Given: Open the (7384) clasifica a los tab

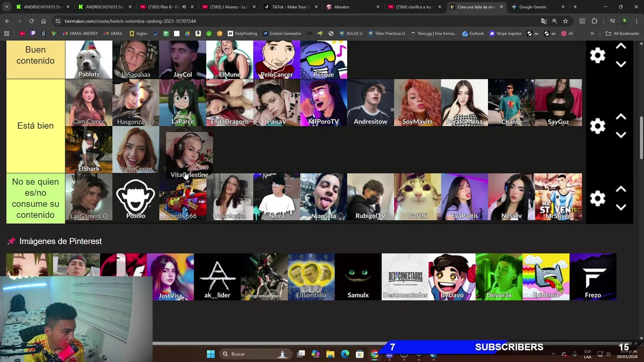Looking at the screenshot, I should (x=414, y=7).
